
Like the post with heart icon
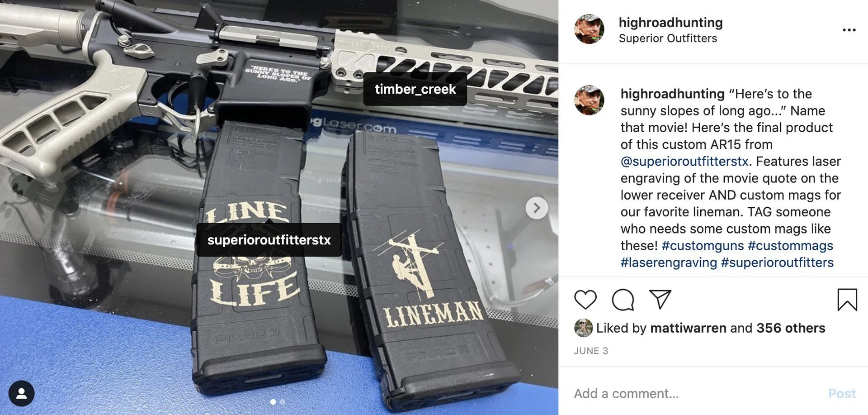(x=585, y=300)
